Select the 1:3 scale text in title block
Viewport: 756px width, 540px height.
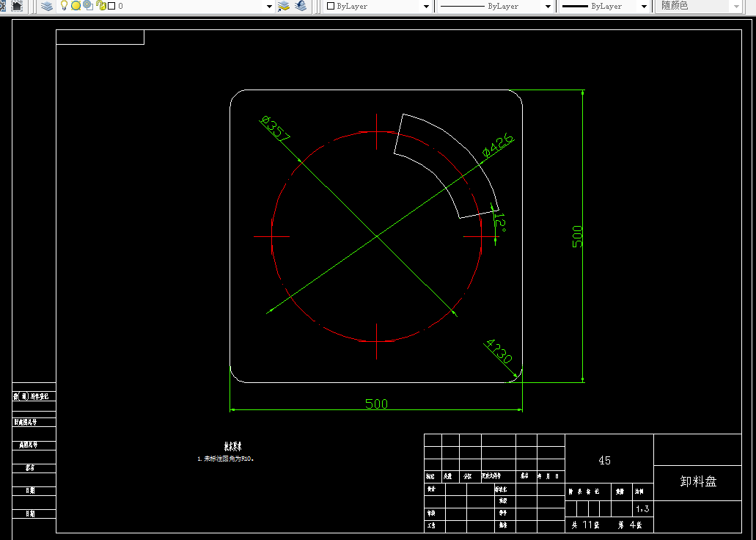pyautogui.click(x=642, y=508)
